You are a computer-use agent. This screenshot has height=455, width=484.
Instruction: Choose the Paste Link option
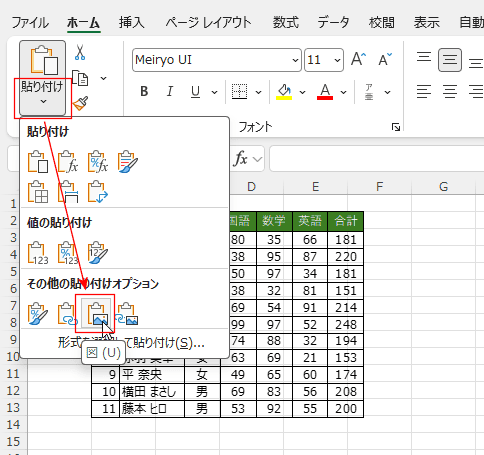(x=68, y=314)
